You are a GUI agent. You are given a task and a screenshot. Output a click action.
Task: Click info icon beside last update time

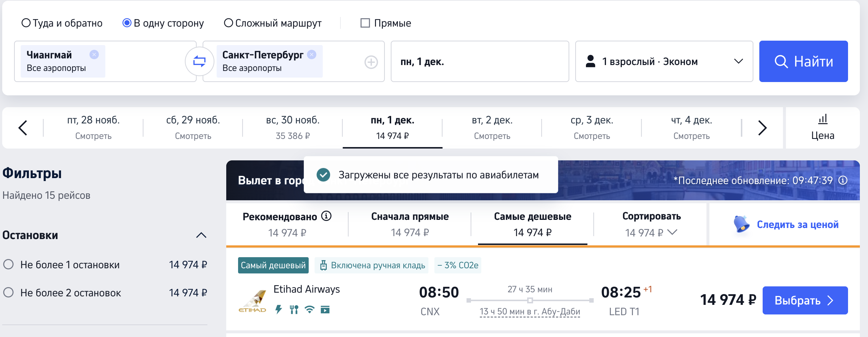843,180
